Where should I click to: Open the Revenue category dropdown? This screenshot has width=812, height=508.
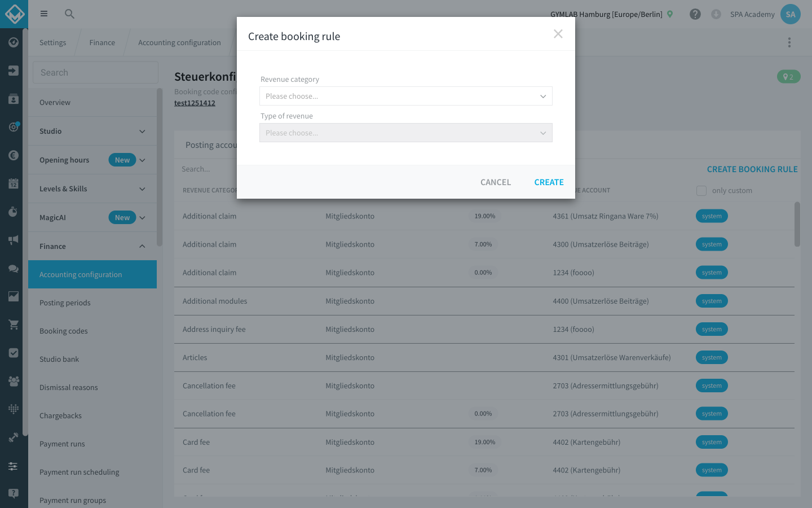406,96
